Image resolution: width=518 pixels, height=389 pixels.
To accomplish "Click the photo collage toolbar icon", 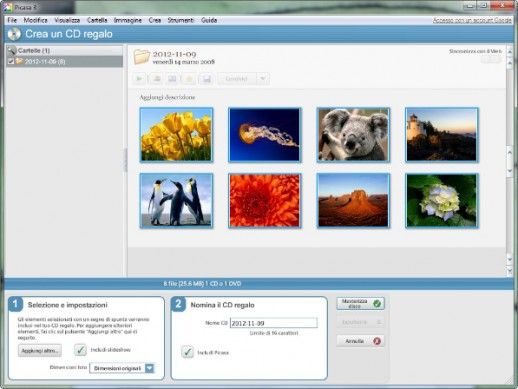I will coord(172,79).
